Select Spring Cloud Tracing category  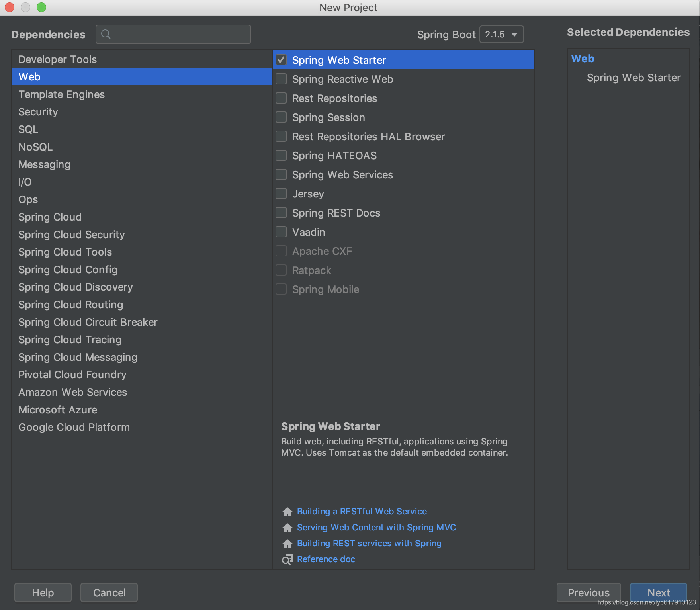tap(142, 340)
